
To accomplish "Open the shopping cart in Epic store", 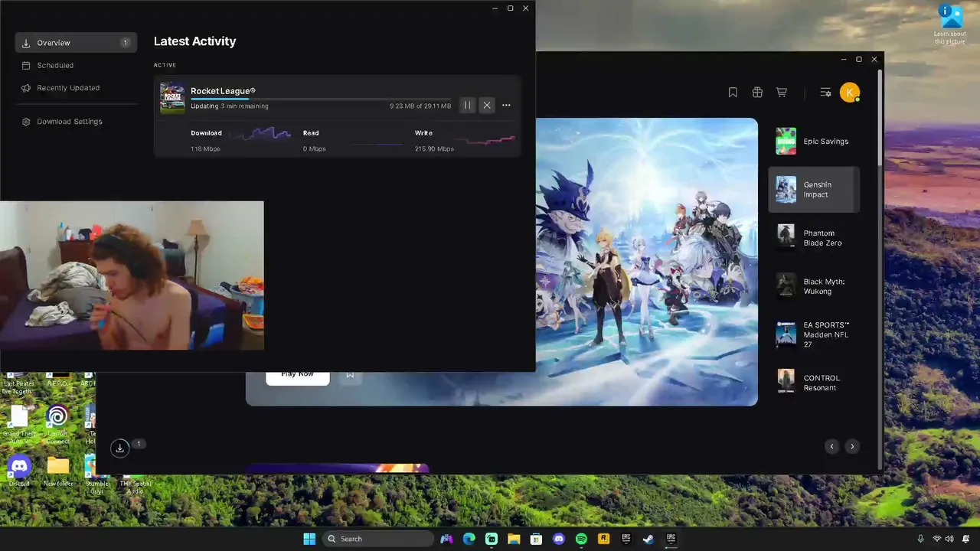I will click(x=782, y=92).
